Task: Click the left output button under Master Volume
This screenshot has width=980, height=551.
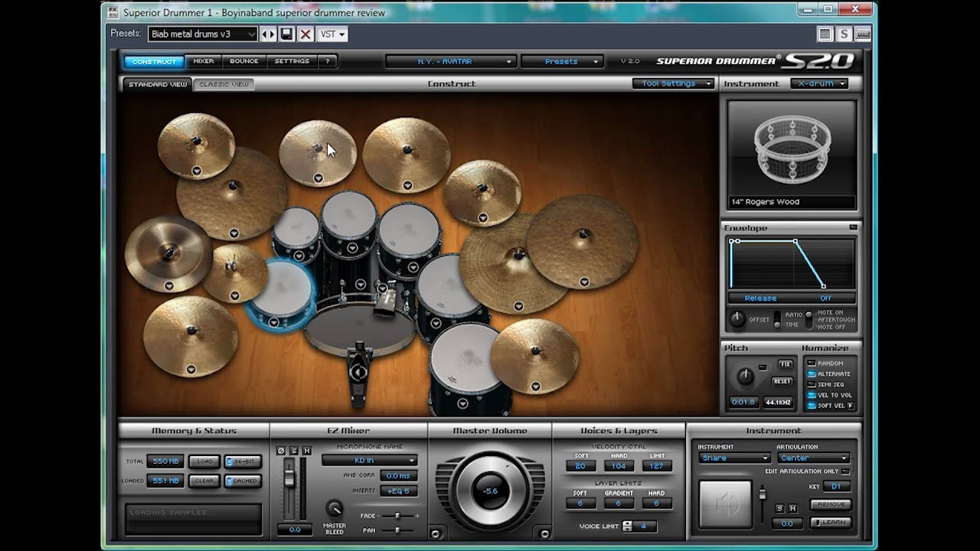Action: coord(435,533)
